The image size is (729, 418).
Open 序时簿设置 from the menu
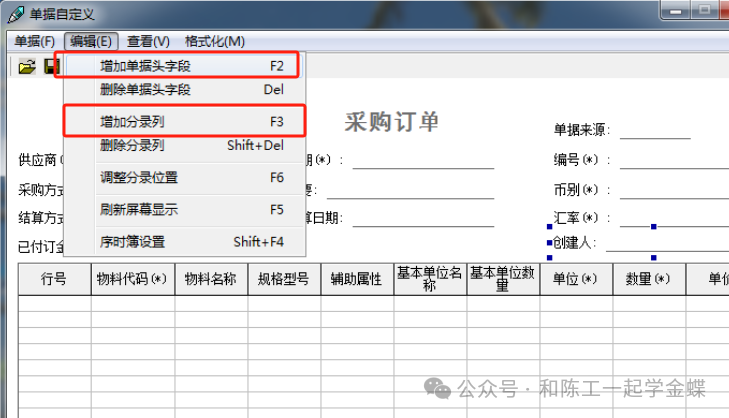[133, 242]
